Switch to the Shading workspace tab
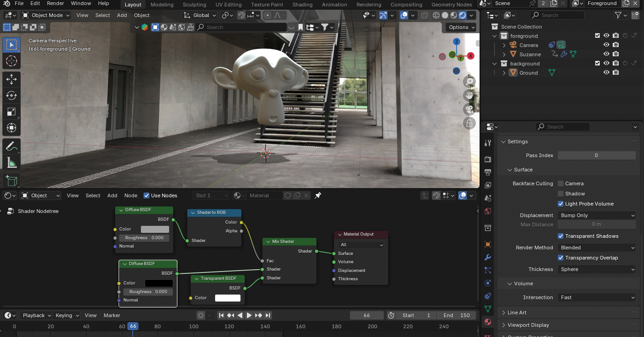This screenshot has height=337, width=644. click(x=302, y=5)
